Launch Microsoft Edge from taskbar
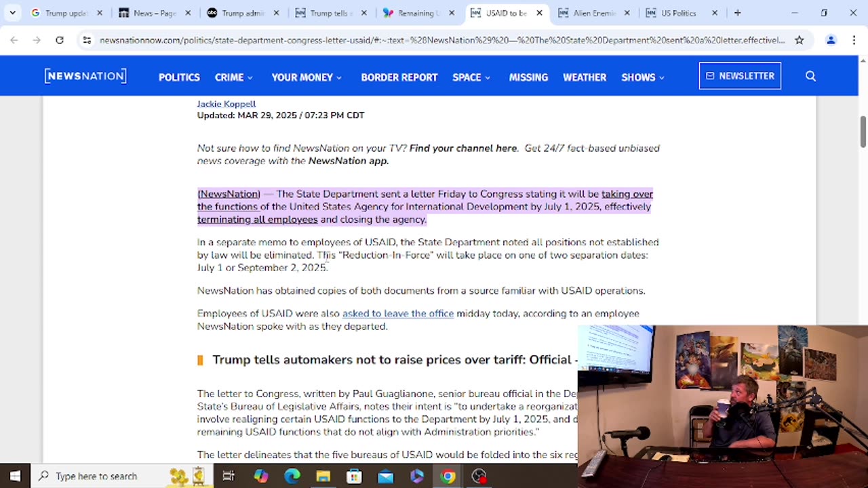The height and width of the screenshot is (488, 868). pyautogui.click(x=292, y=476)
